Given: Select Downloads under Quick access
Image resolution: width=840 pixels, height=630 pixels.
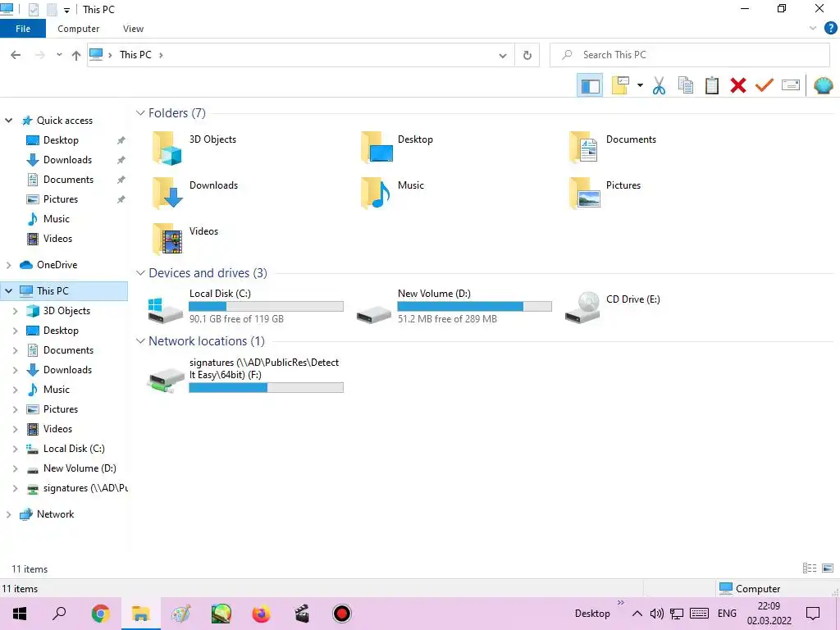Looking at the screenshot, I should tap(67, 160).
